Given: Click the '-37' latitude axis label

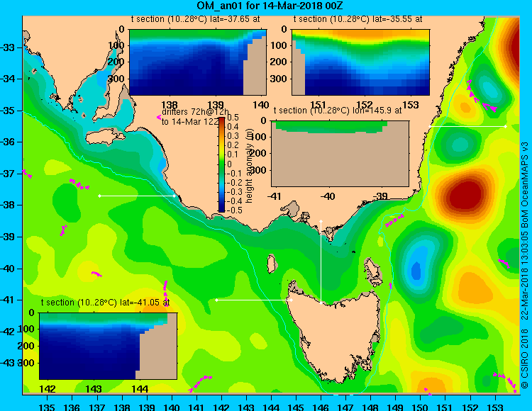Looking at the screenshot, I should click(8, 174).
